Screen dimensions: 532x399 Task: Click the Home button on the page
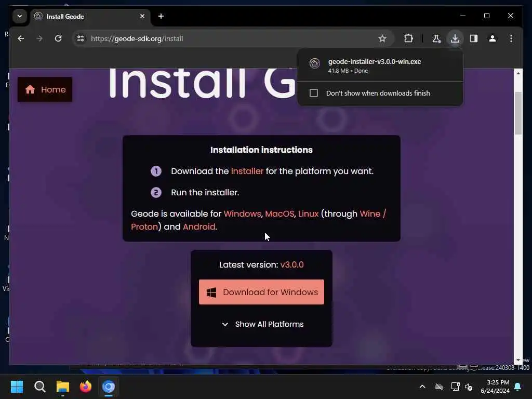click(45, 89)
